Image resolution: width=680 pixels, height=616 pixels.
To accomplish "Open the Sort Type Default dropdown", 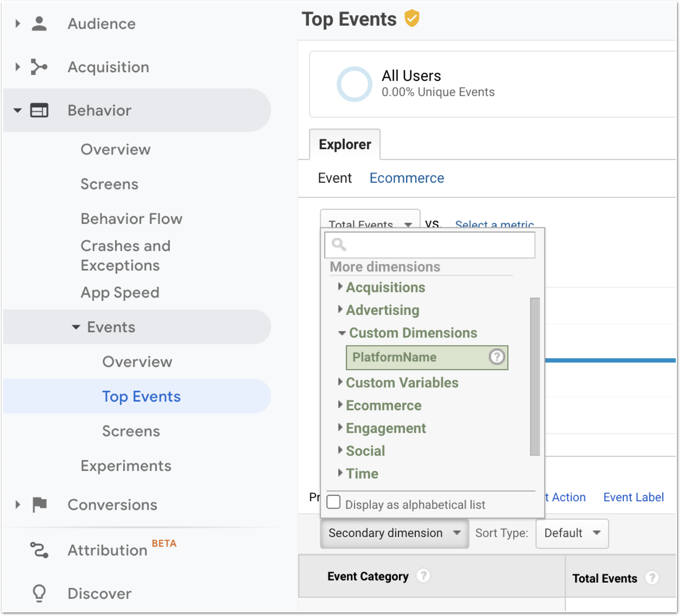I will 572,533.
